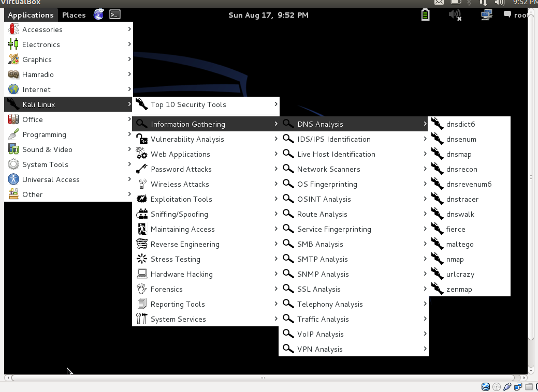Open the network connections panel icon
Screen dimensions: 538x392
486,15
